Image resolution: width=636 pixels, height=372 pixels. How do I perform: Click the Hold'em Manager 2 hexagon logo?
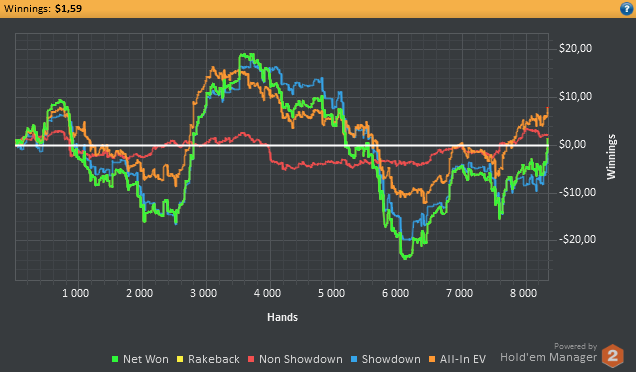tap(612, 356)
